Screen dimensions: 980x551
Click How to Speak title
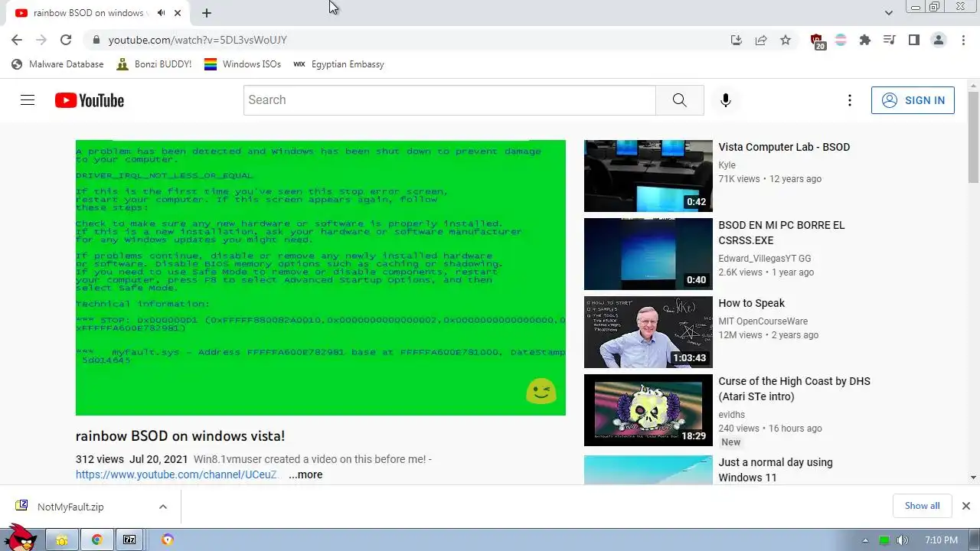(751, 303)
